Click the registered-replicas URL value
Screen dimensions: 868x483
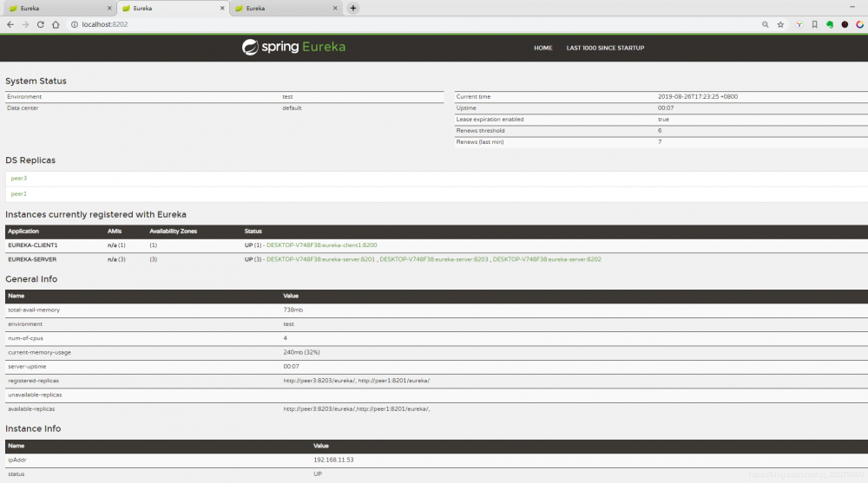point(357,381)
